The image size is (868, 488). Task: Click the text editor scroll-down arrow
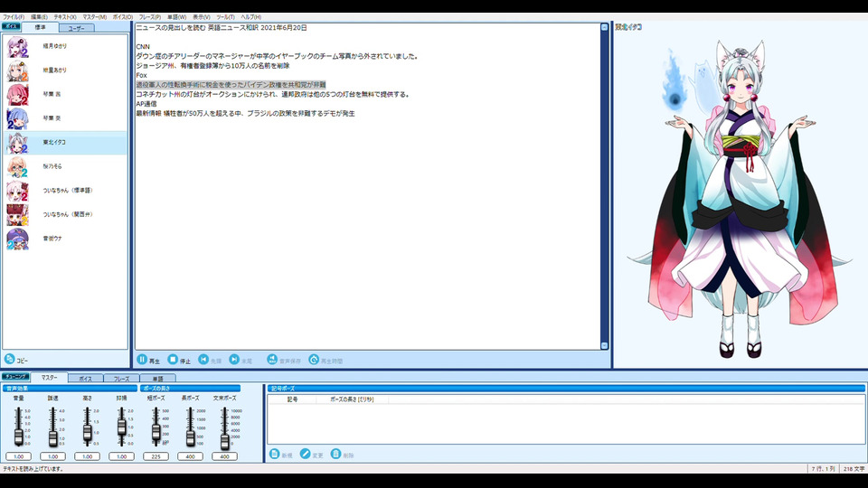click(604, 346)
